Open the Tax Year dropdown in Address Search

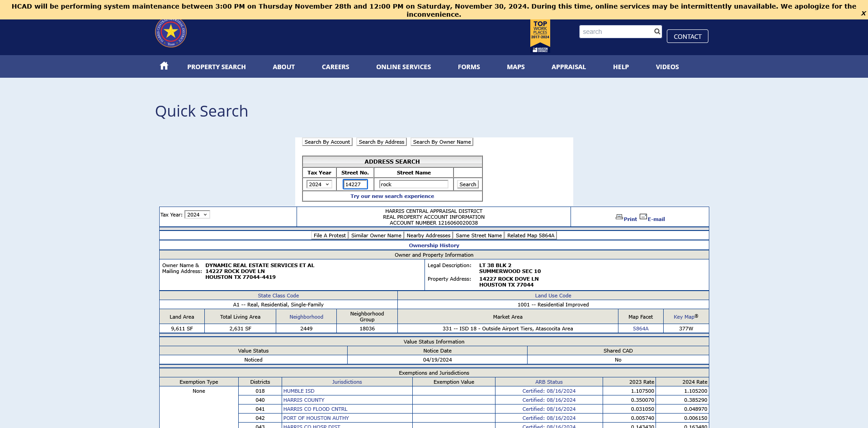coord(319,184)
